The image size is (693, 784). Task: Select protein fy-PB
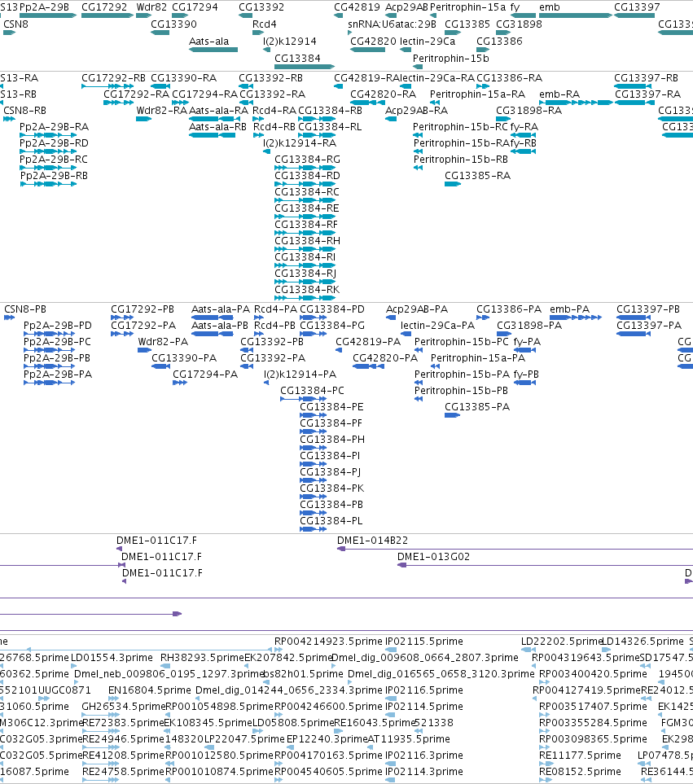pyautogui.click(x=526, y=374)
